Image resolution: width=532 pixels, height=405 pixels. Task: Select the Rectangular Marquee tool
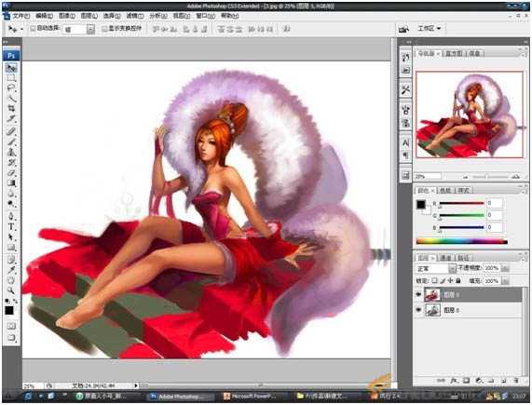[x=11, y=78]
